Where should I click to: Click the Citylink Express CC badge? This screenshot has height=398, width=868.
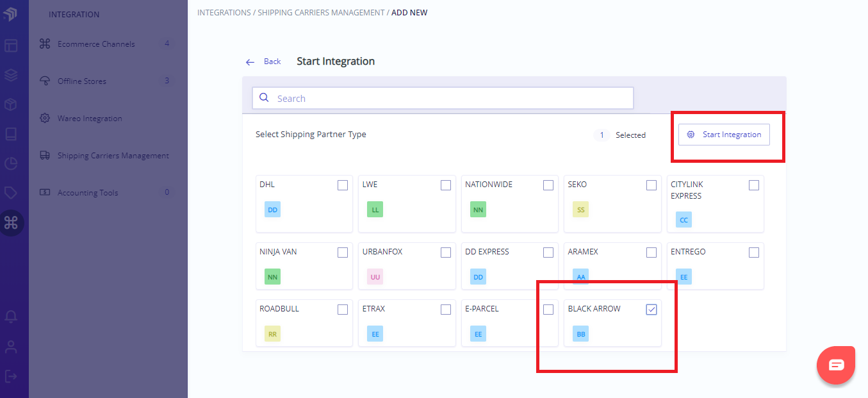[x=684, y=220]
